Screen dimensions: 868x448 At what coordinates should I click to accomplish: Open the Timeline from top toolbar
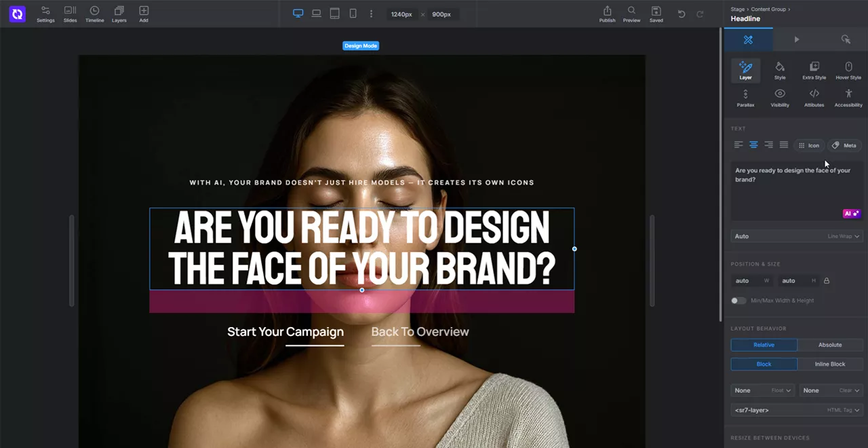94,14
